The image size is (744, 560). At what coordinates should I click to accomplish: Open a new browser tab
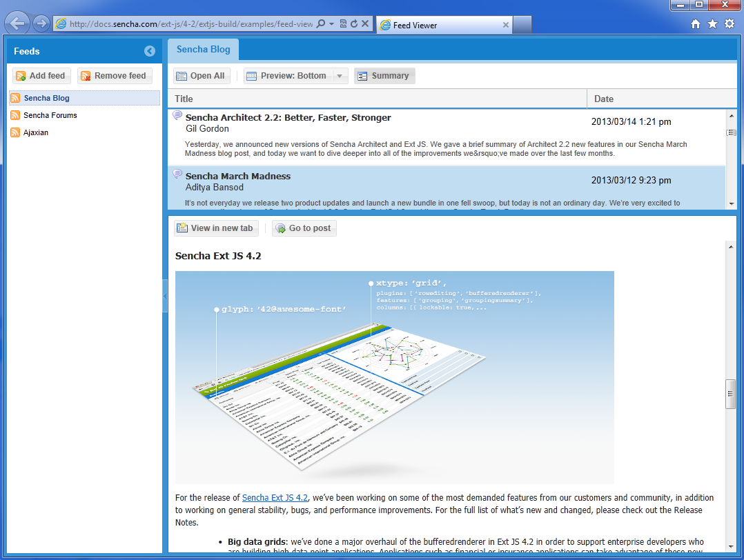(522, 25)
